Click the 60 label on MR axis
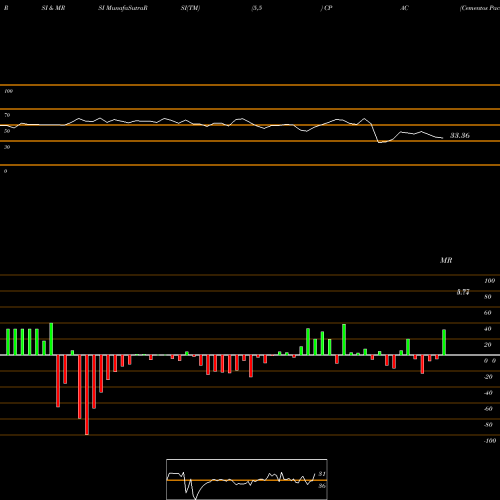500x500 pixels. [x=488, y=313]
